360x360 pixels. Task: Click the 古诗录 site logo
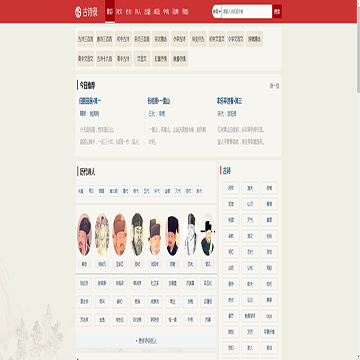pyautogui.click(x=86, y=12)
